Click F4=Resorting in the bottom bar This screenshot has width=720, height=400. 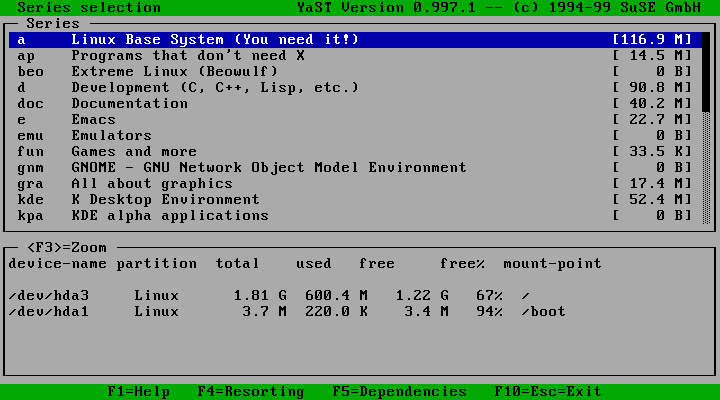click(250, 392)
